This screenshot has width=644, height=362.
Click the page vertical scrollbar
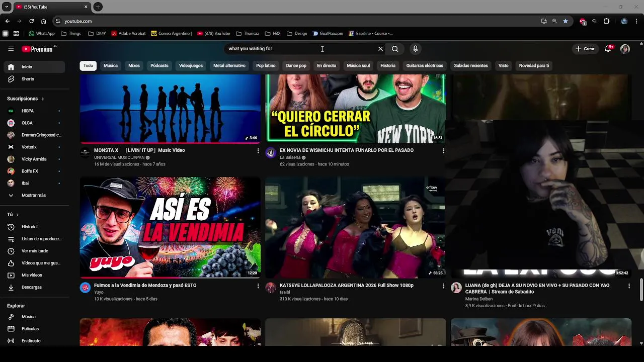[x=641, y=289]
